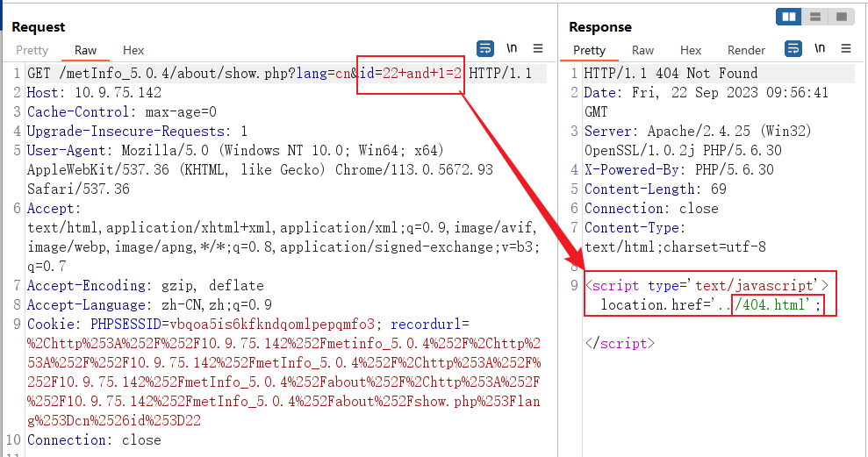The width and height of the screenshot is (868, 457).
Task: Open Response panel hamburger menu
Action: [846, 49]
